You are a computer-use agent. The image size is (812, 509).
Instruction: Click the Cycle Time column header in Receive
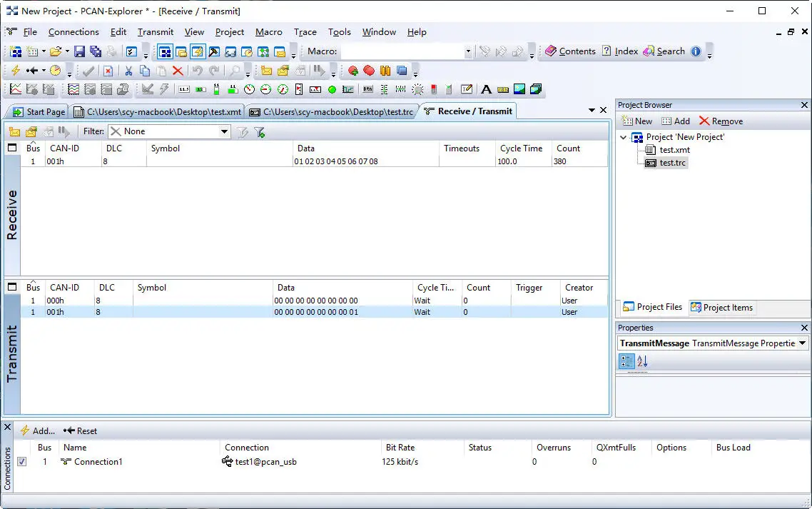tap(521, 148)
